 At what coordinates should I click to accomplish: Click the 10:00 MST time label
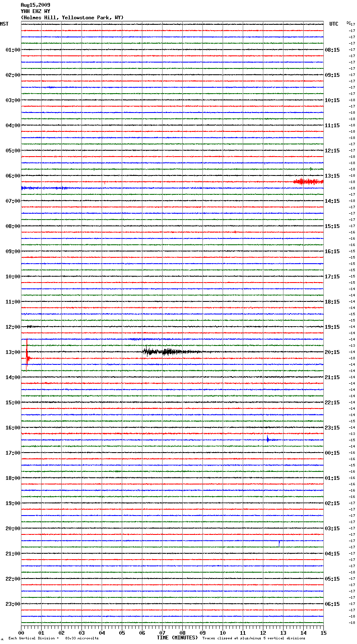click(13, 277)
